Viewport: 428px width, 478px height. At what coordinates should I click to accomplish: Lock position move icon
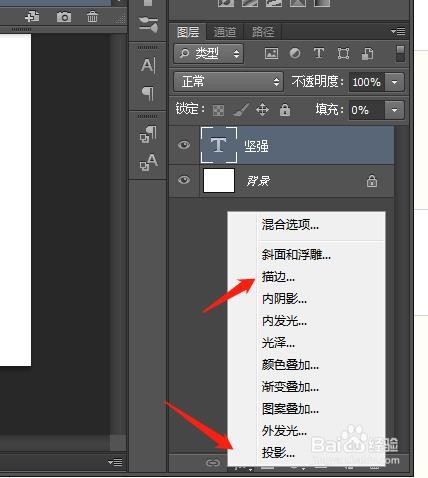pyautogui.click(x=262, y=110)
